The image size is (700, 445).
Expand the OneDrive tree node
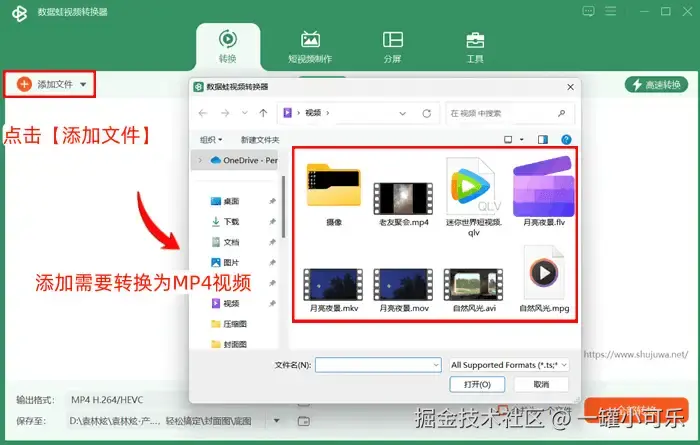[x=200, y=160]
